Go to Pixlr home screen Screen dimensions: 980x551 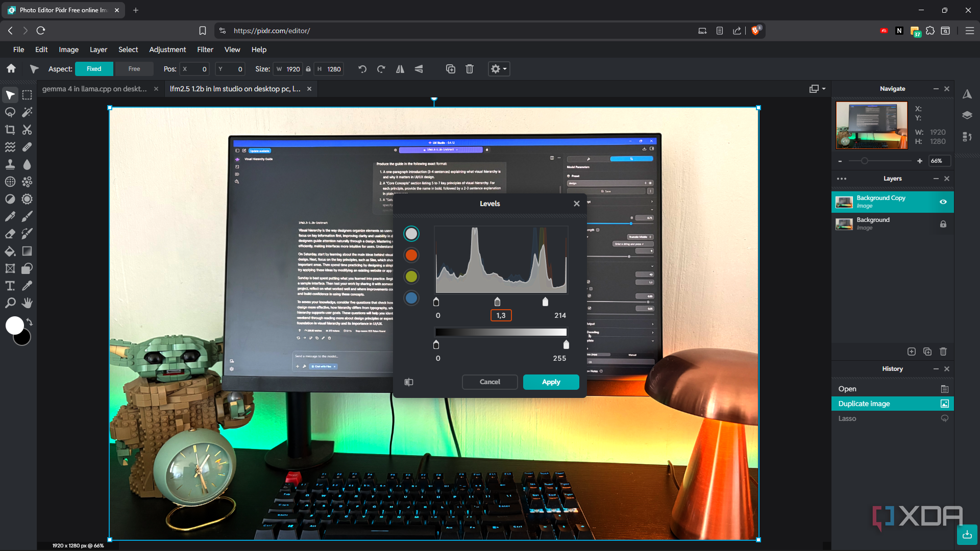[x=11, y=68]
